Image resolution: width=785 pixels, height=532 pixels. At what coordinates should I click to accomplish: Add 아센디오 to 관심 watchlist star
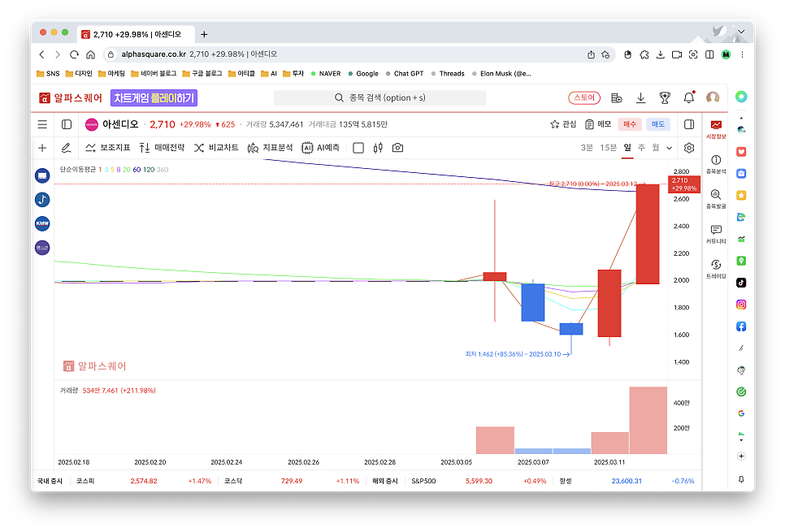(563, 124)
